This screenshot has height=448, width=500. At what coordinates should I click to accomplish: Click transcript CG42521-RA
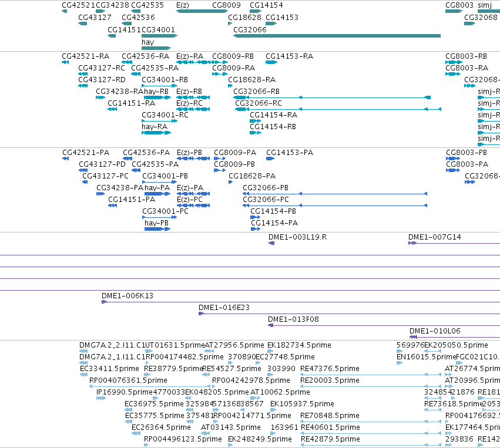(x=85, y=56)
